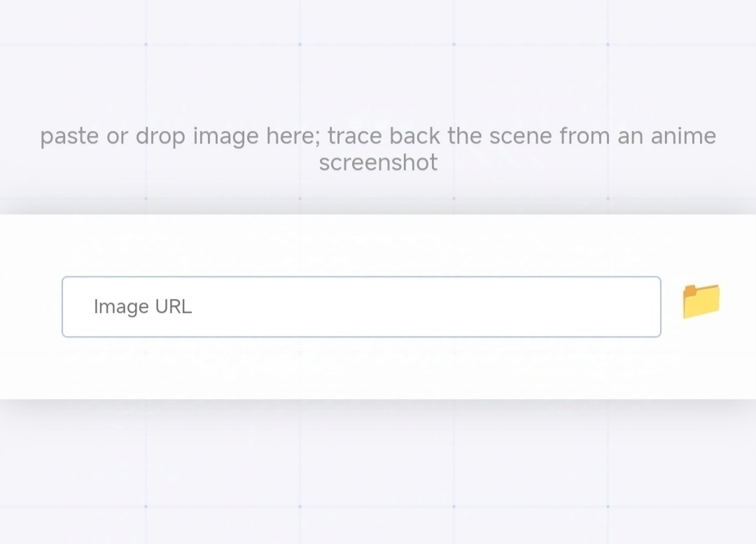
Task: Click the word 'screenshot' in the hint
Action: coord(378,162)
